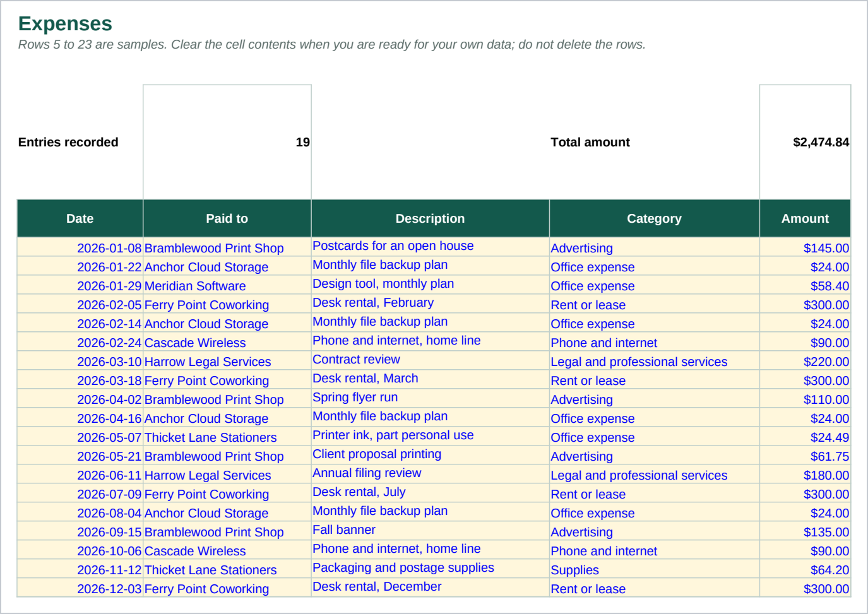
Task: Click the entries count value 19
Action: [x=227, y=142]
